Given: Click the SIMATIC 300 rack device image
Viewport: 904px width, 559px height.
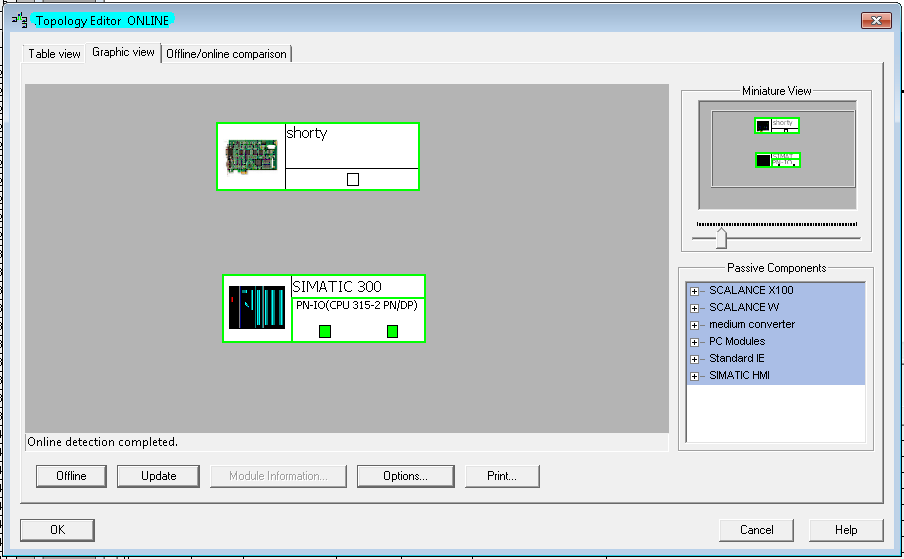Looking at the screenshot, I should pyautogui.click(x=257, y=309).
